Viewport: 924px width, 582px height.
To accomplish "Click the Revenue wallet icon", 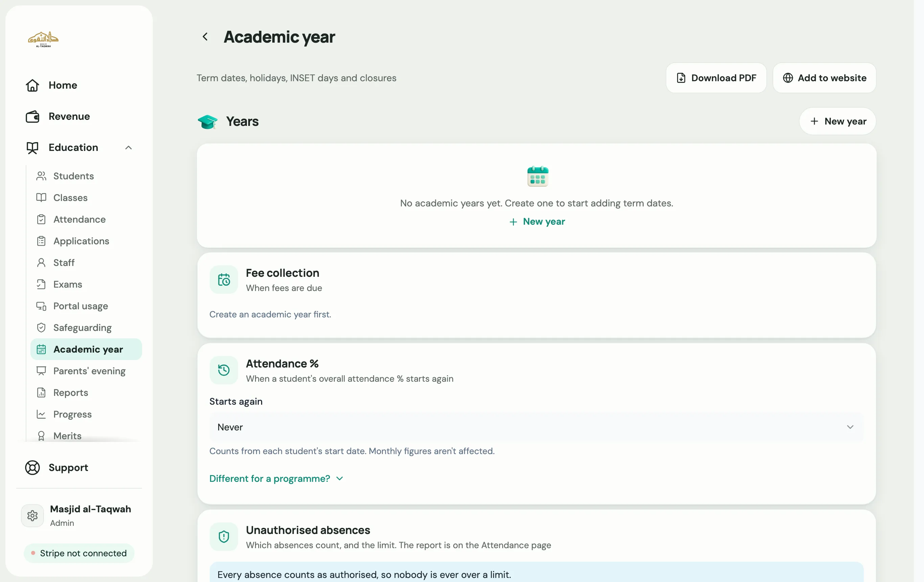I will click(32, 116).
